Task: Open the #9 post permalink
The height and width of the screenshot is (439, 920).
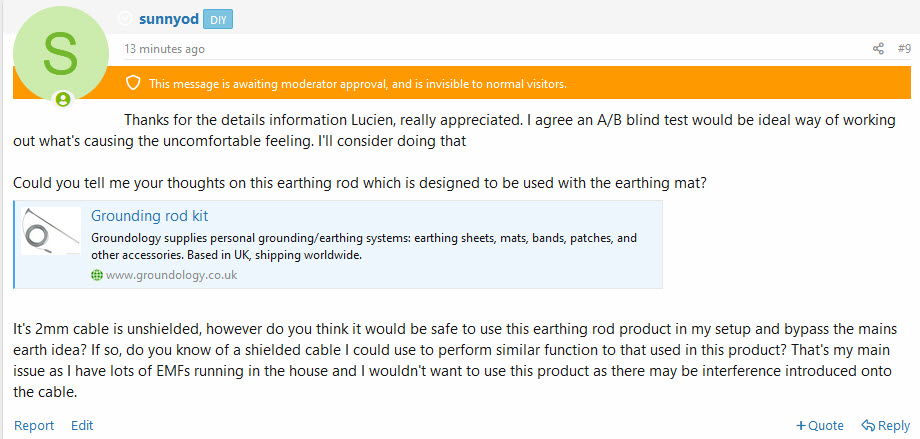Action: (x=904, y=49)
